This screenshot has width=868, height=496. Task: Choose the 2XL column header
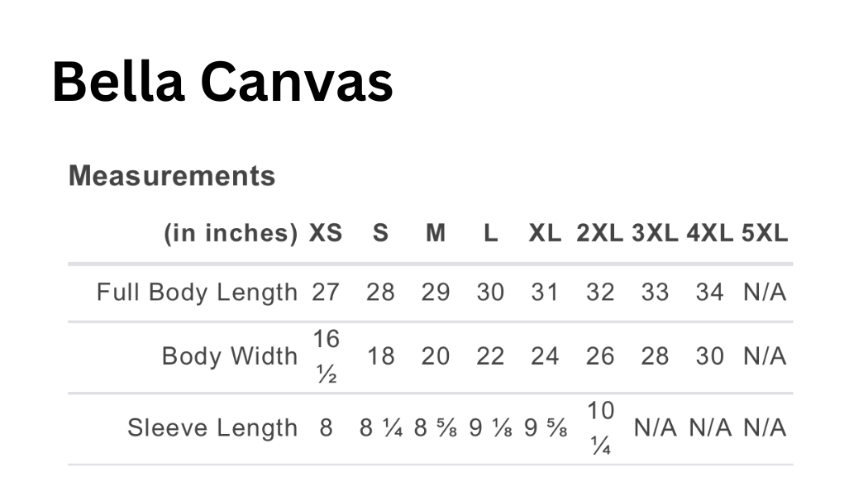pyautogui.click(x=600, y=234)
